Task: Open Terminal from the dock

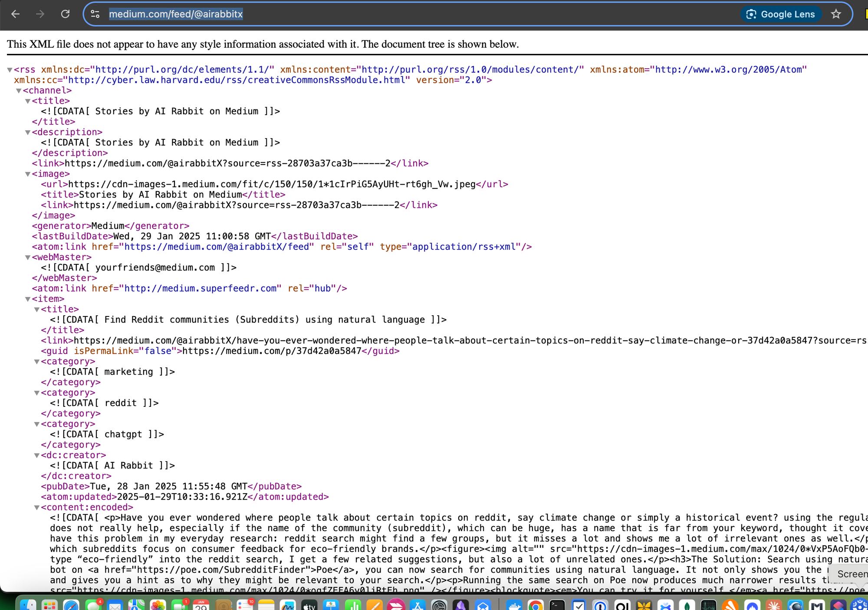Action: point(557,605)
